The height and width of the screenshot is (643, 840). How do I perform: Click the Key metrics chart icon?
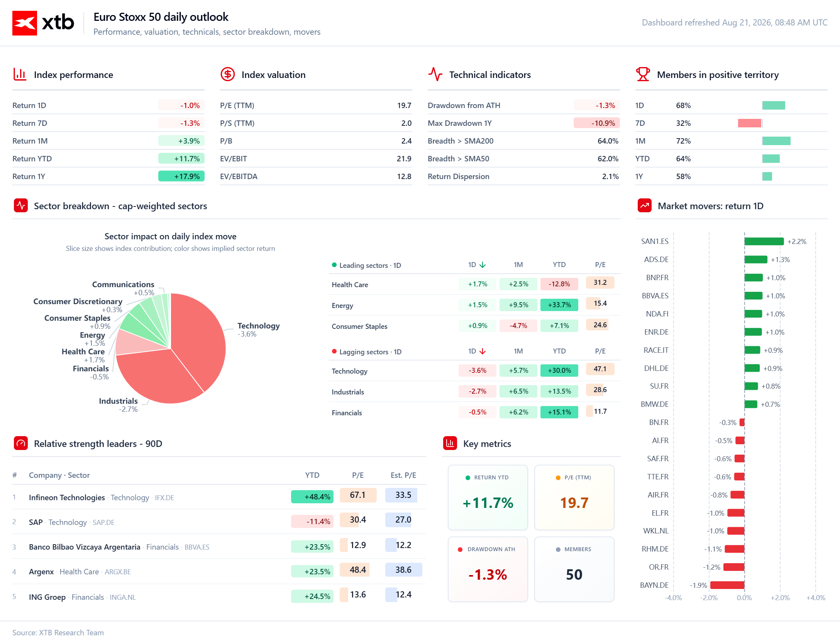pos(450,443)
